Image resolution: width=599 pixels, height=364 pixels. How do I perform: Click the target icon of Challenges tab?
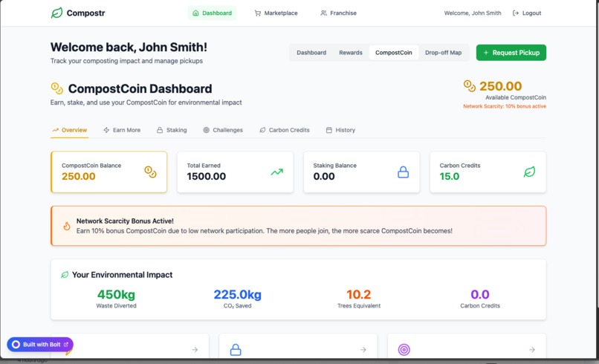(207, 130)
